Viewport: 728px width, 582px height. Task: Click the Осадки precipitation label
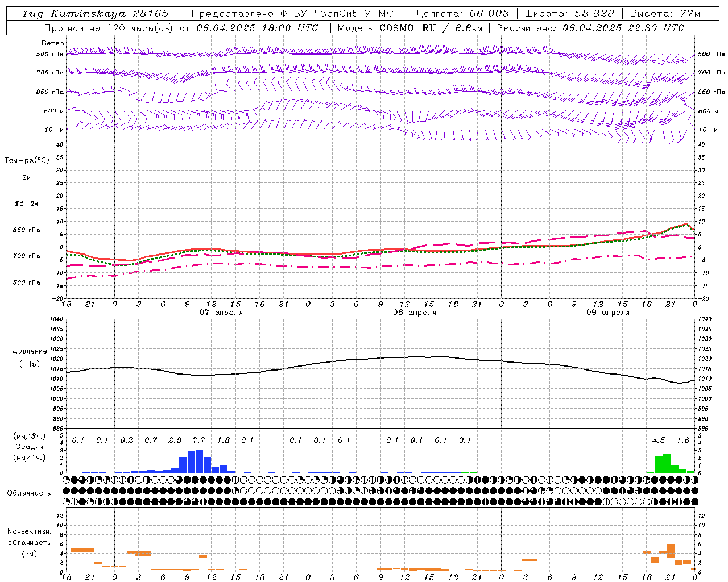29,447
